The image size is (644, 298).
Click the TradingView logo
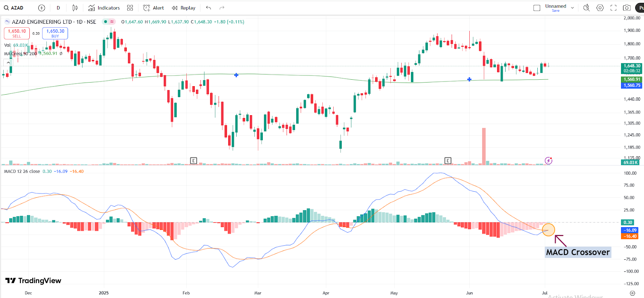33,281
